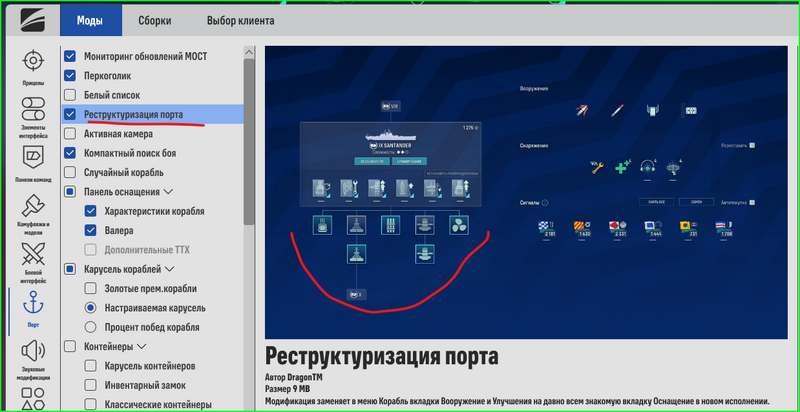Uncheck Реструктуризация порта checkbox
Viewport: 800px width, 412px height.
click(70, 114)
